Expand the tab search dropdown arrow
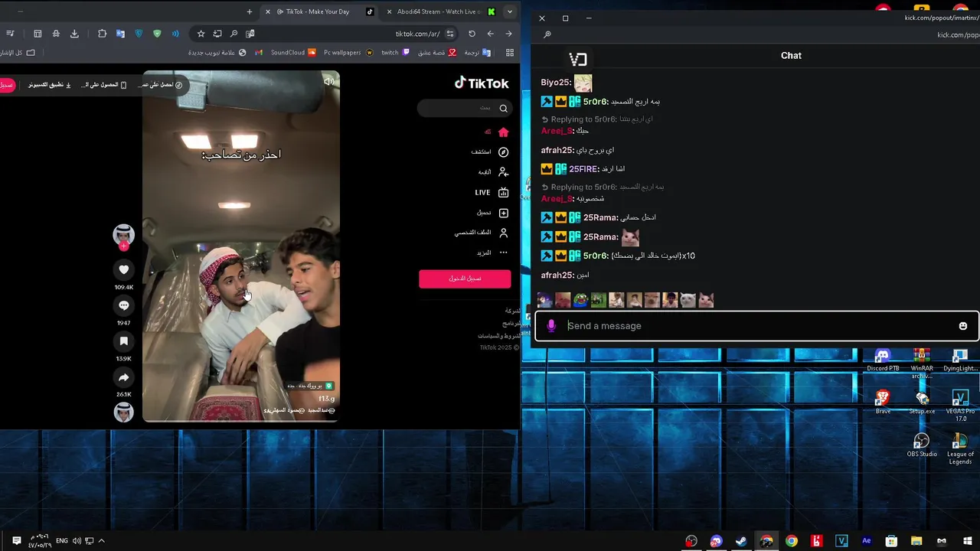Screen dimensions: 980x551 click(x=510, y=11)
